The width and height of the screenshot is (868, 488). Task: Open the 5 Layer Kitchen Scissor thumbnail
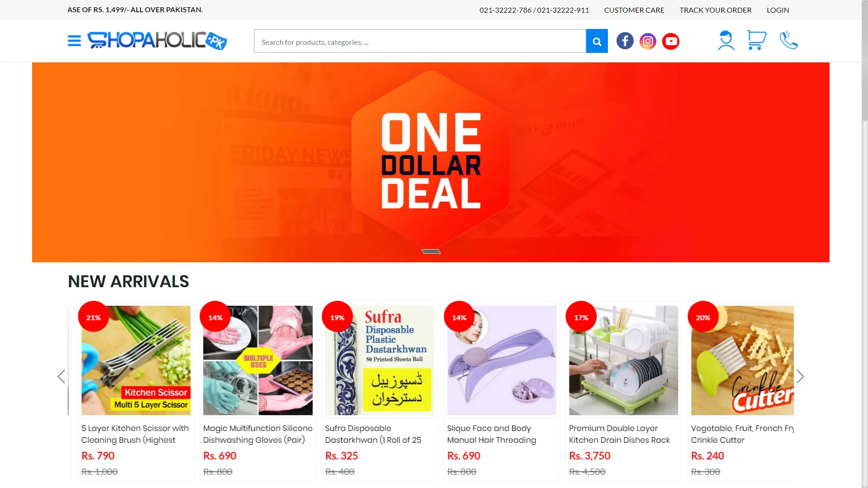(136, 360)
